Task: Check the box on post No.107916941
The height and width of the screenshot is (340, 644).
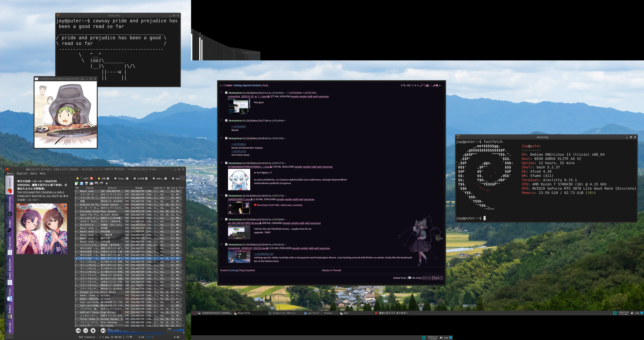Action: click(x=226, y=93)
